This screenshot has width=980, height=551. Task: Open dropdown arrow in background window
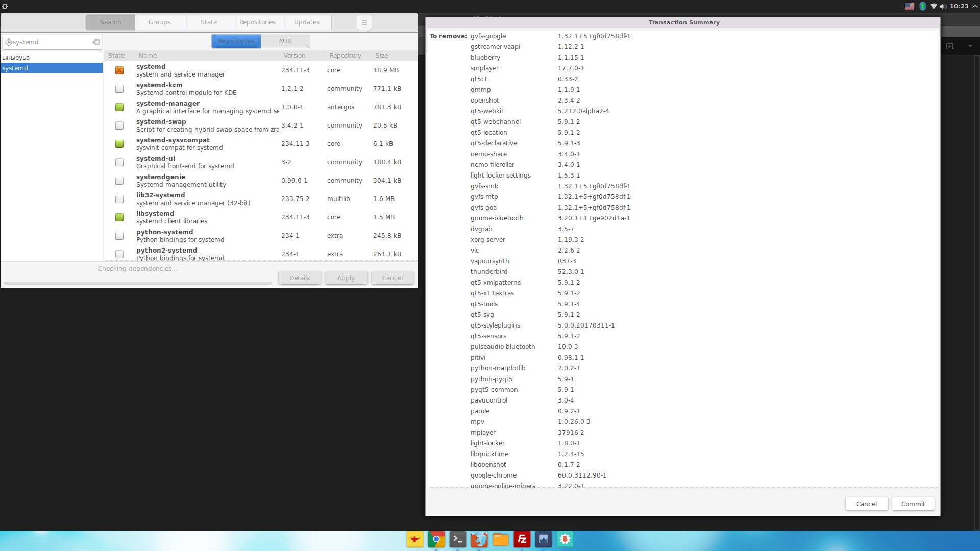(970, 46)
